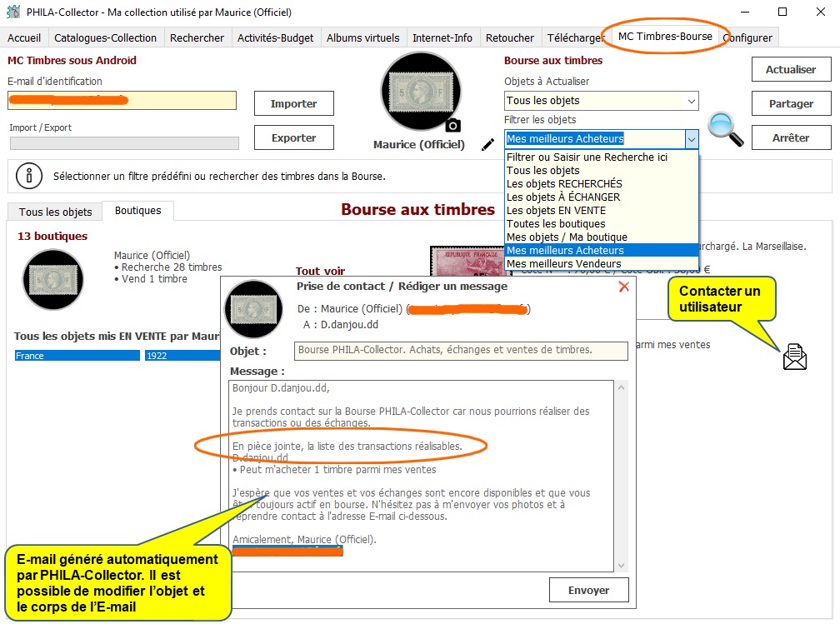Click the Exporter button
The width and height of the screenshot is (840, 624).
tap(293, 137)
